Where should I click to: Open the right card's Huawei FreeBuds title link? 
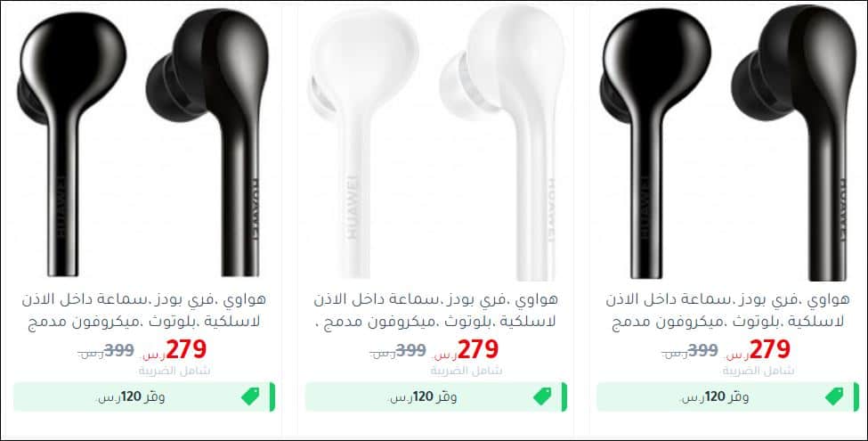(x=728, y=310)
